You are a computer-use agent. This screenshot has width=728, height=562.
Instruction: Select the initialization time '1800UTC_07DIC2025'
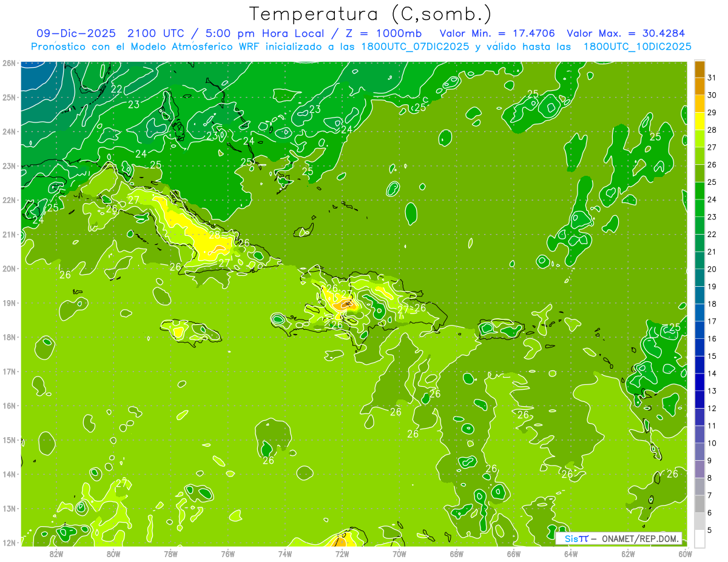point(414,47)
